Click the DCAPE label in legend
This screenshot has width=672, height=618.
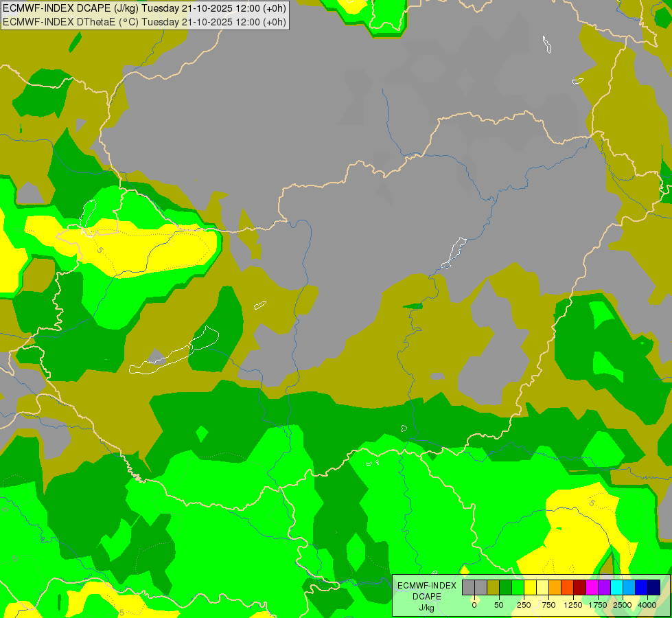point(427,597)
